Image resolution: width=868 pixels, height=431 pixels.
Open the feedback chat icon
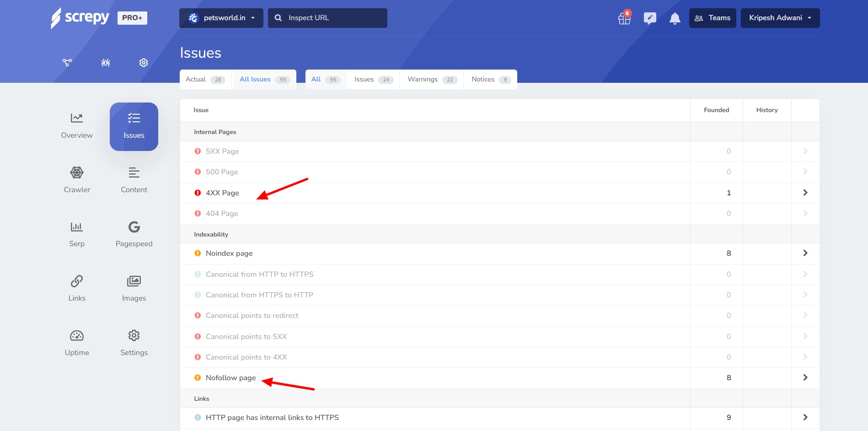click(649, 18)
